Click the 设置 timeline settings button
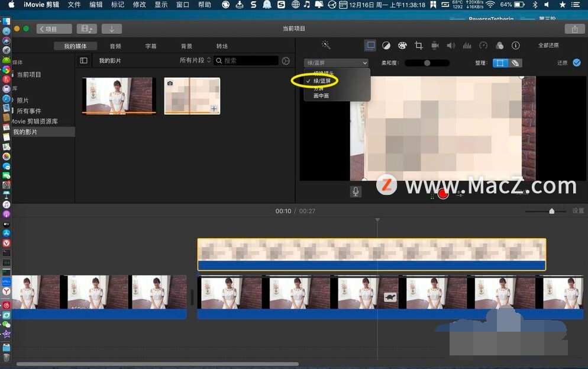 tap(578, 211)
